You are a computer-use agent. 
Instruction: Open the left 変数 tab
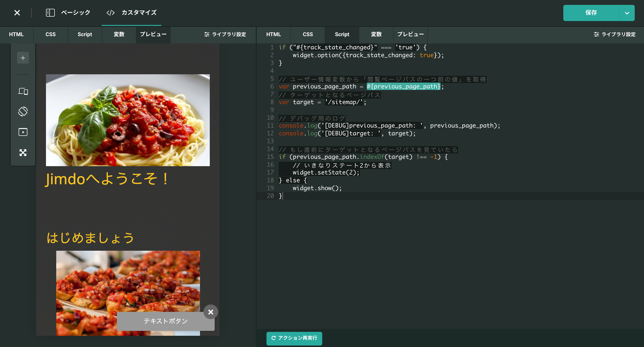pos(119,35)
